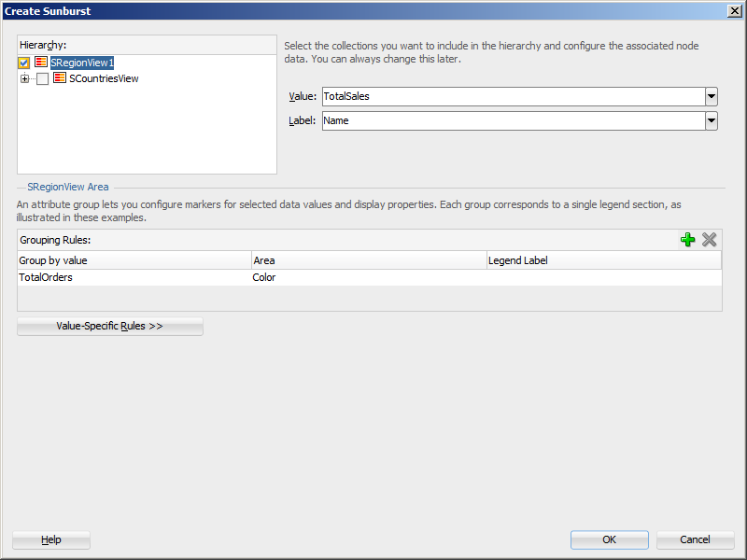This screenshot has width=747, height=560.
Task: Click the Value field showing TotalSales
Action: 512,96
